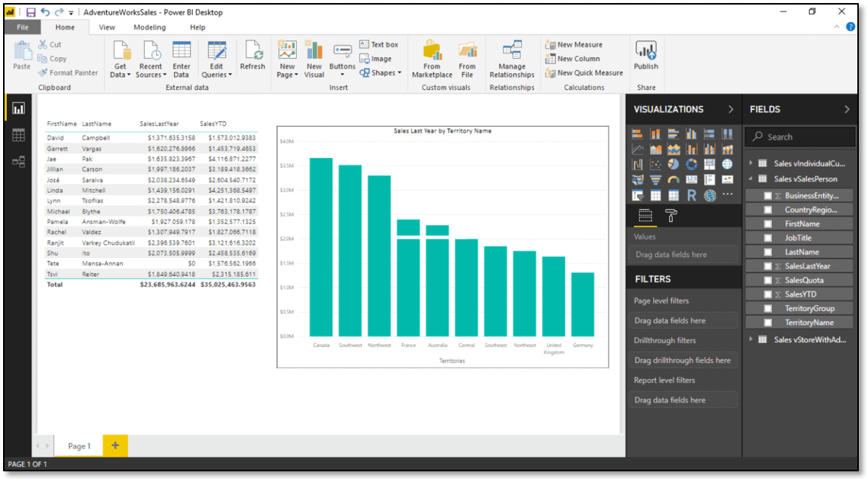Open Manage Relationships
The width and height of the screenshot is (868, 482).
tap(512, 59)
